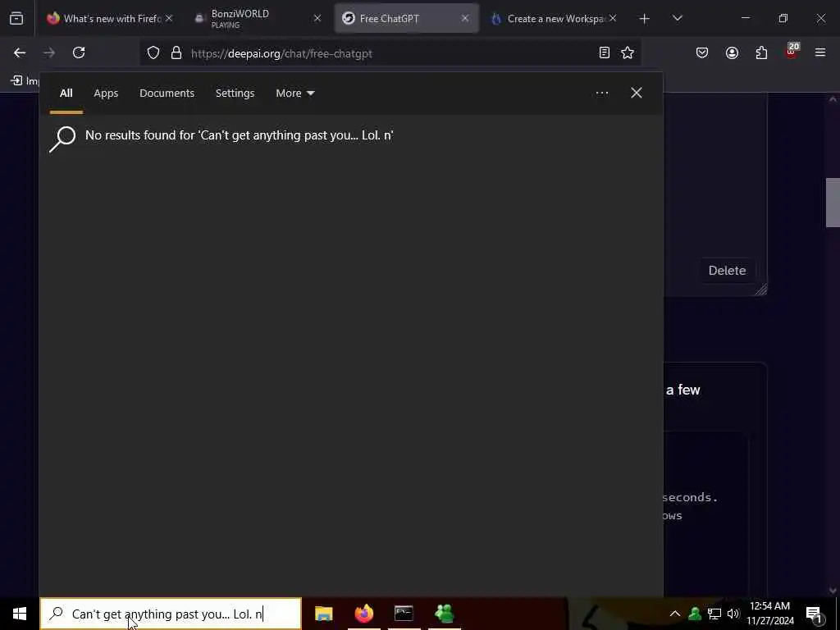Close the Free ChatGPT tab

tap(465, 19)
